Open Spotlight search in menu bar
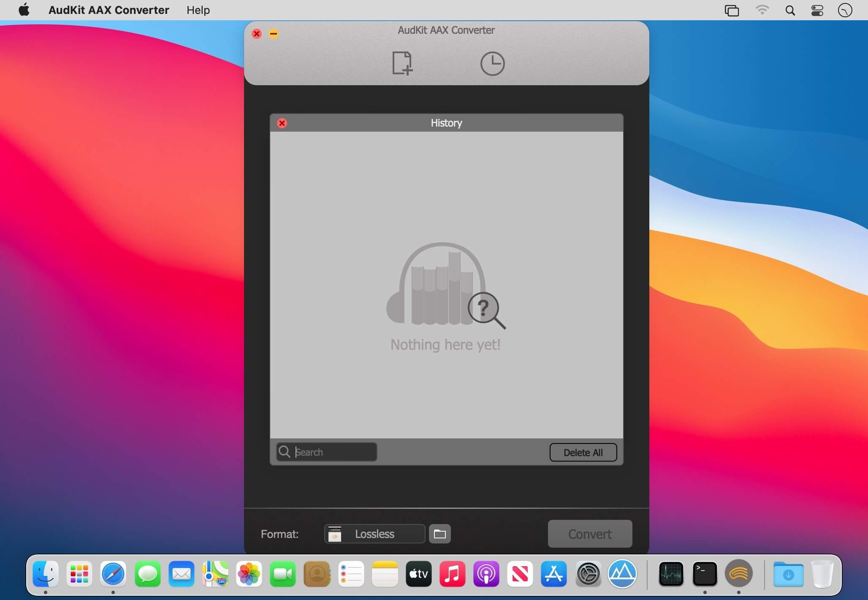 790,10
